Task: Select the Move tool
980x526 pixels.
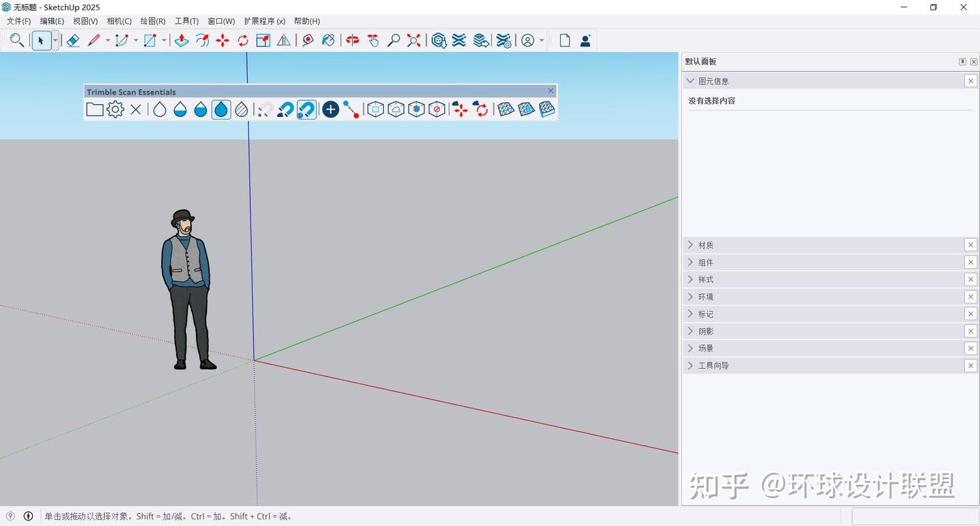Action: (223, 40)
